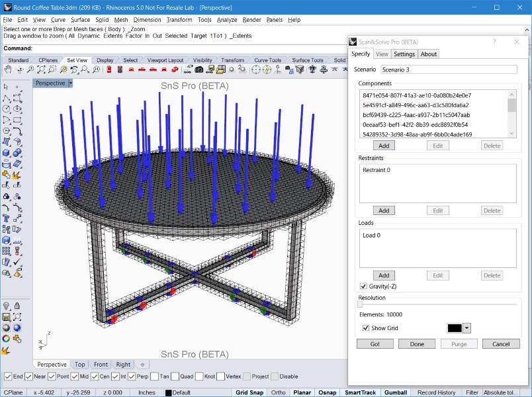The image size is (532, 397).
Task: Select the Polyline tool
Action: 6,99
